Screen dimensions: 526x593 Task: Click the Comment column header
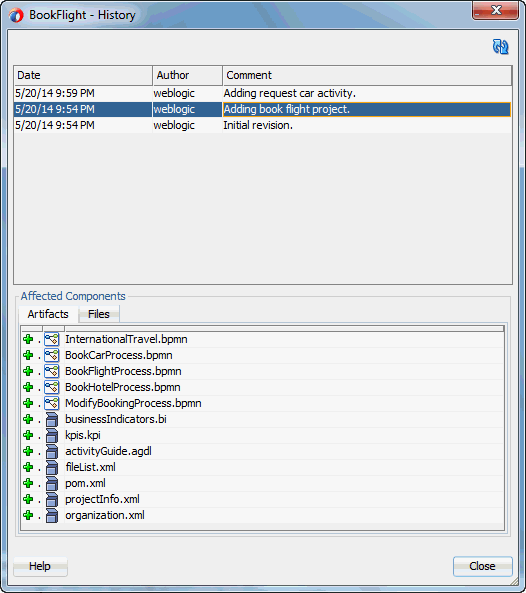[367, 75]
